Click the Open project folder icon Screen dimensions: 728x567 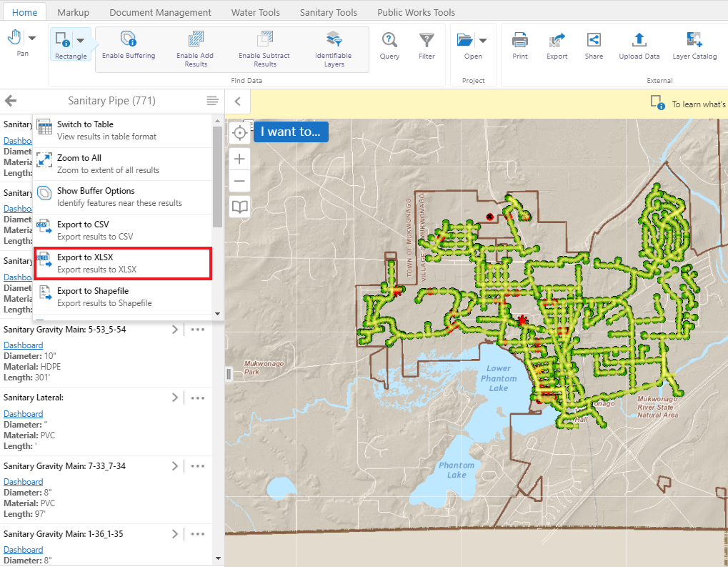[x=465, y=40]
